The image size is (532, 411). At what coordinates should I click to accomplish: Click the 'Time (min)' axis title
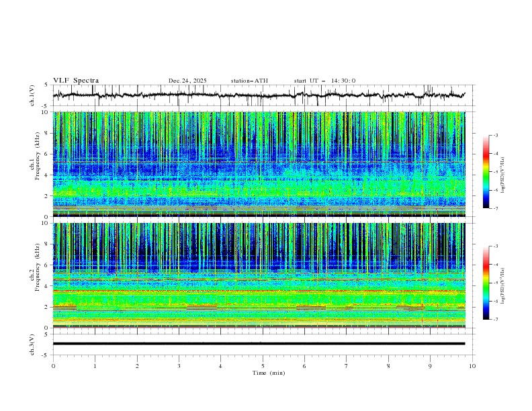269,373
